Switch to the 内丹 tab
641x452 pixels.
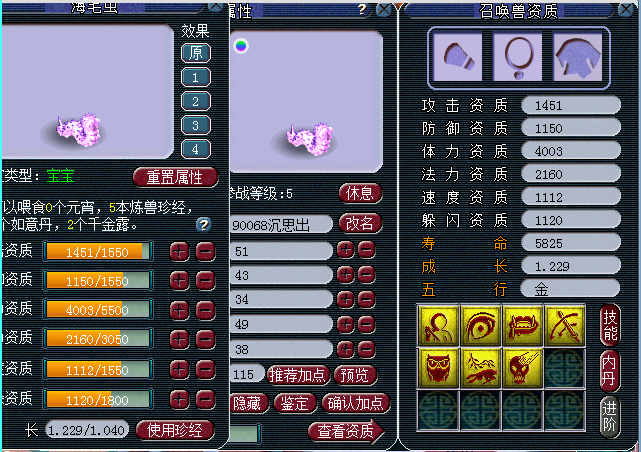tap(610, 371)
